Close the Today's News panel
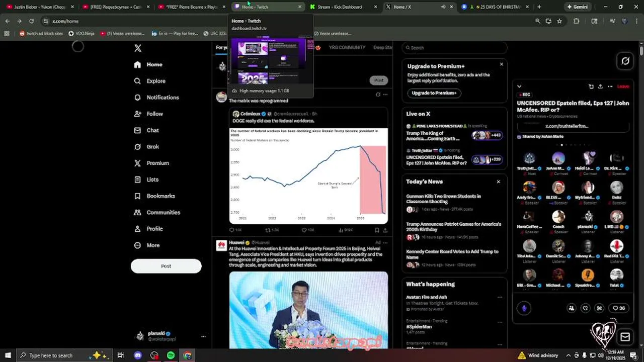The width and height of the screenshot is (644, 362). [x=499, y=182]
